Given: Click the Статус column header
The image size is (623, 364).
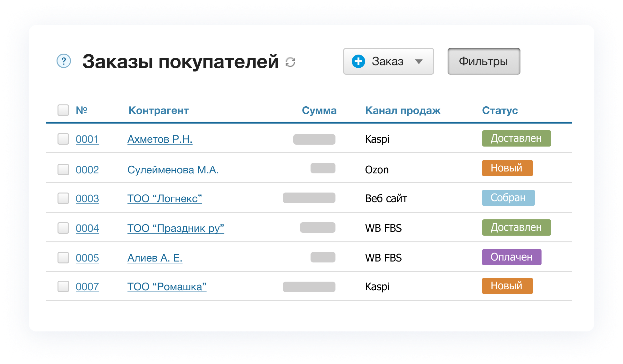Looking at the screenshot, I should [x=500, y=110].
